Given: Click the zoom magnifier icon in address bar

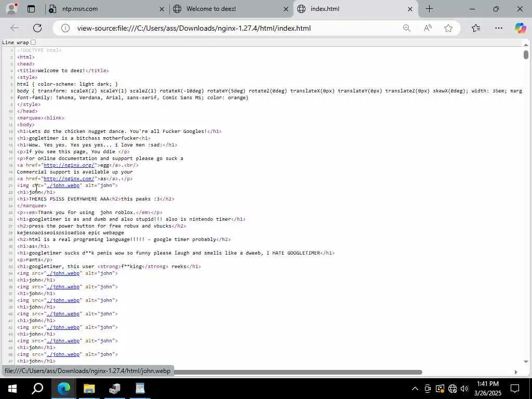Looking at the screenshot, I should tap(406, 28).
